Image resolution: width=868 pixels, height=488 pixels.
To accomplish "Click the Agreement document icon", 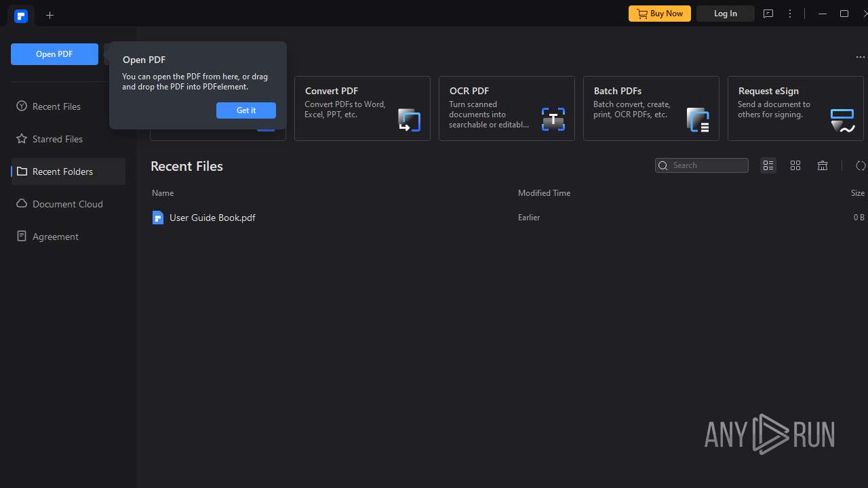I will pyautogui.click(x=22, y=237).
